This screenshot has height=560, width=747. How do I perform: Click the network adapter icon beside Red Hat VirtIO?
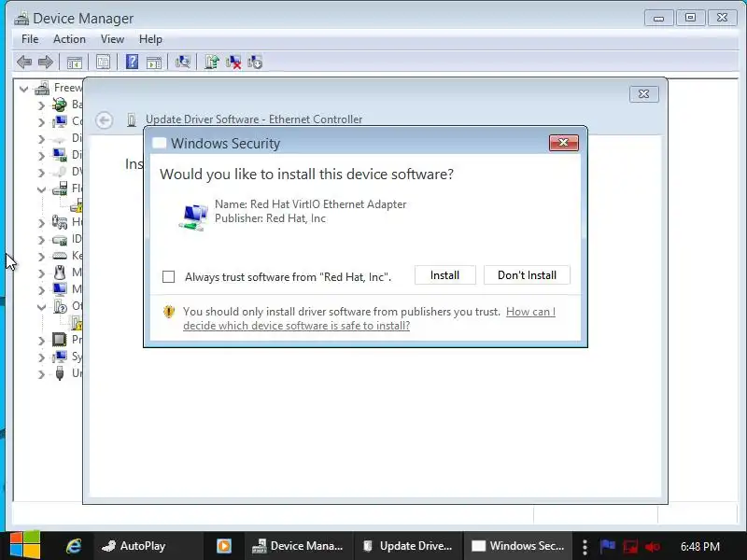[193, 217]
